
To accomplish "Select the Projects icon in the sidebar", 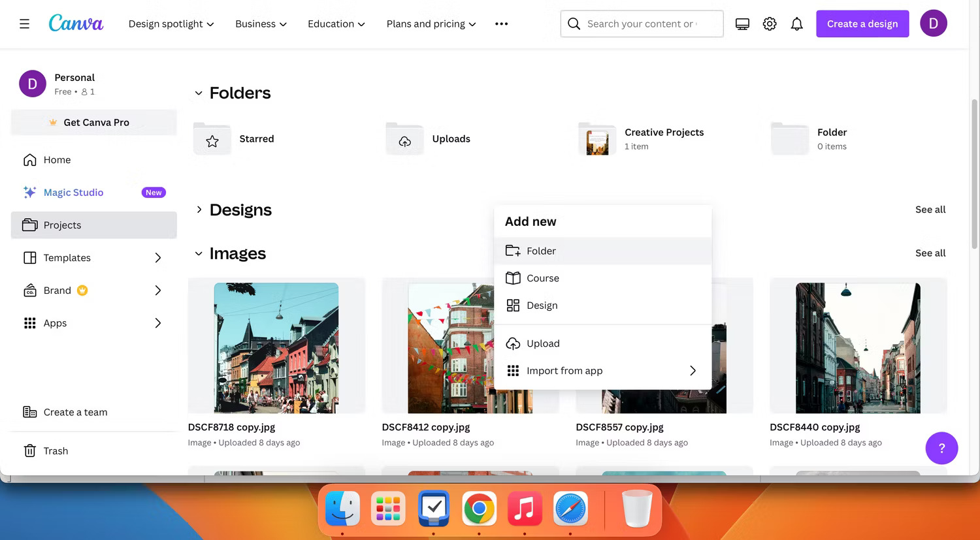I will click(30, 225).
